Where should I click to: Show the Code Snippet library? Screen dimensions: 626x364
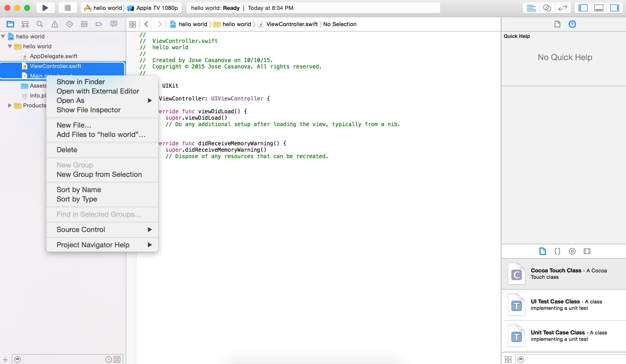point(557,251)
